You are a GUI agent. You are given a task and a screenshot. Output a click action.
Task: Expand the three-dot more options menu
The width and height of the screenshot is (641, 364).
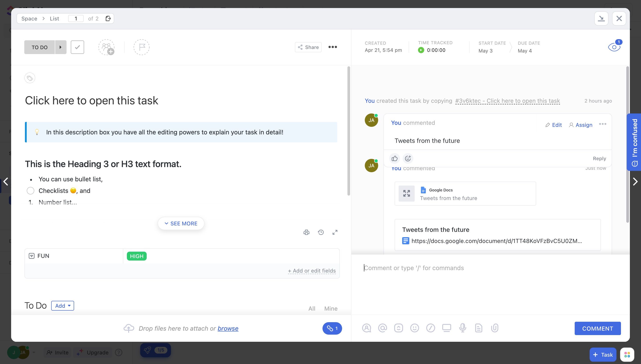click(333, 47)
